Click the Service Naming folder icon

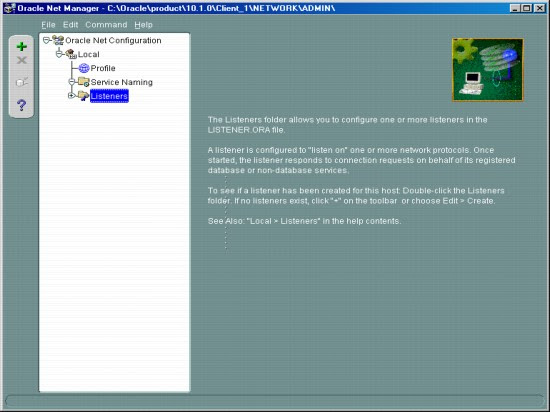83,82
